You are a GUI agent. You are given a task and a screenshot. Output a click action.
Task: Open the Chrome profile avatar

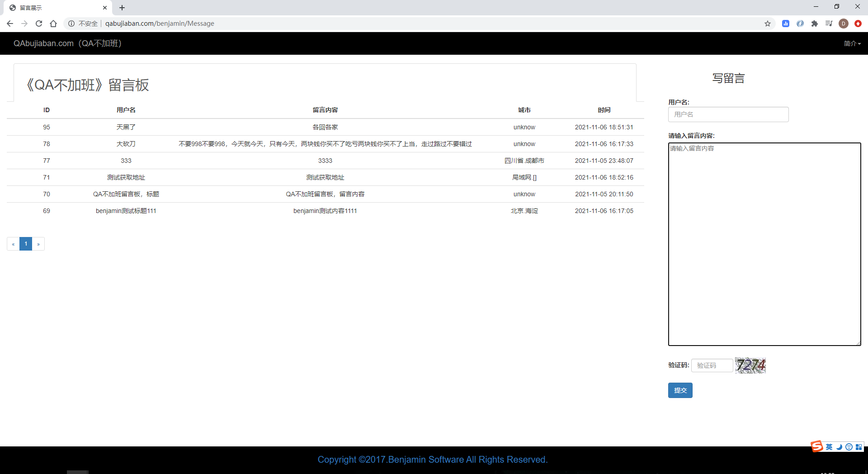click(x=844, y=24)
